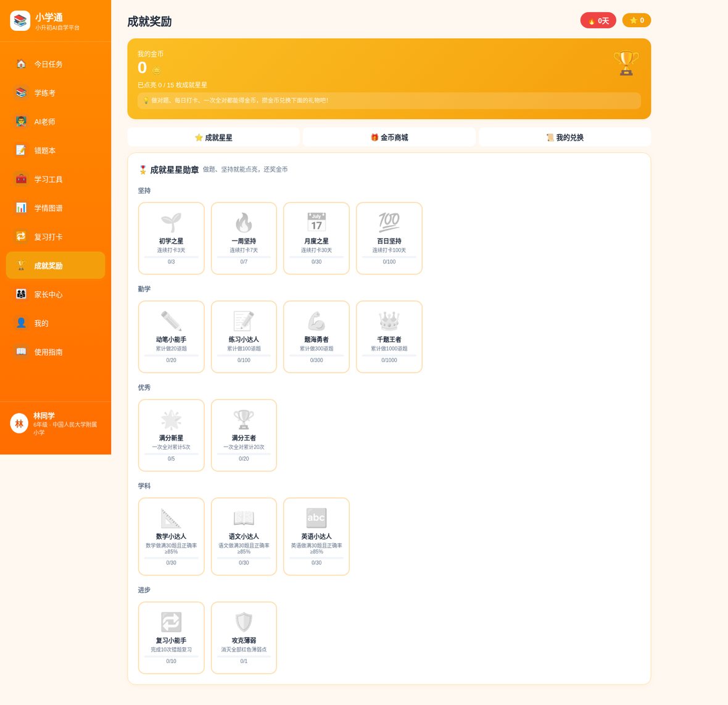Screen dimensions: 728x705
Task: Click the flame icon on 一周坚持
Action: point(244,222)
